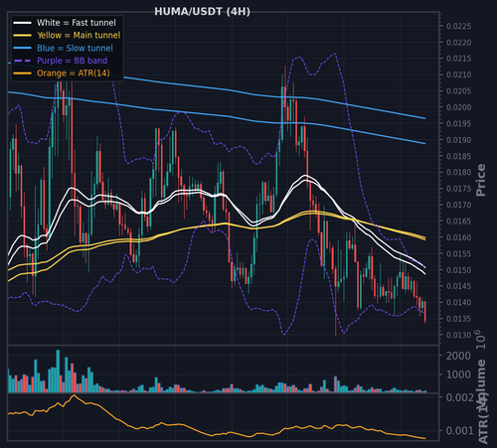This screenshot has width=497, height=448.
Task: Click the 0.0190 price axis label
Action: [x=459, y=140]
